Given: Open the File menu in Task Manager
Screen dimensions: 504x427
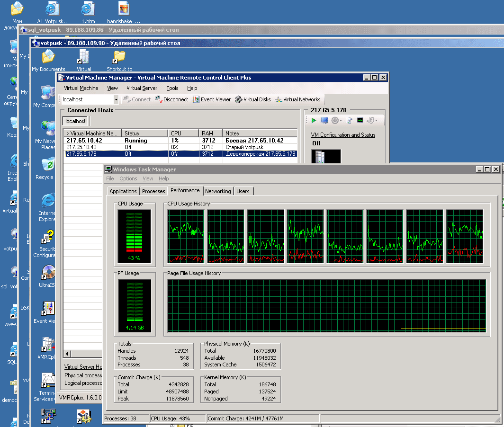Looking at the screenshot, I should [x=110, y=178].
